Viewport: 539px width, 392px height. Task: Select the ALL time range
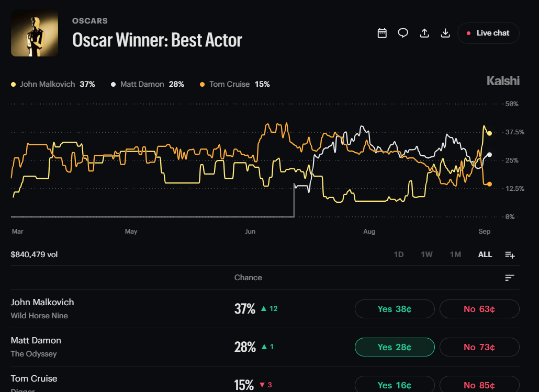tap(485, 255)
